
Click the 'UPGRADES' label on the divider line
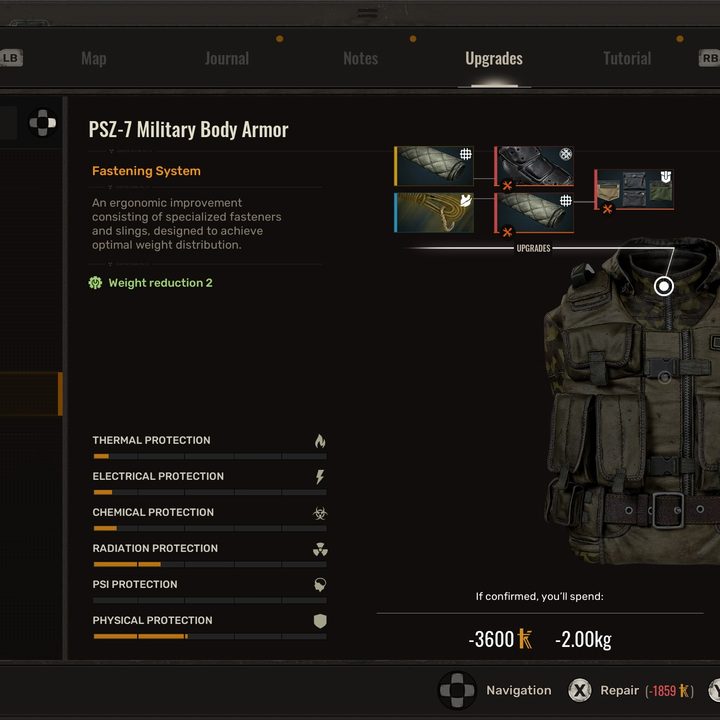click(533, 248)
